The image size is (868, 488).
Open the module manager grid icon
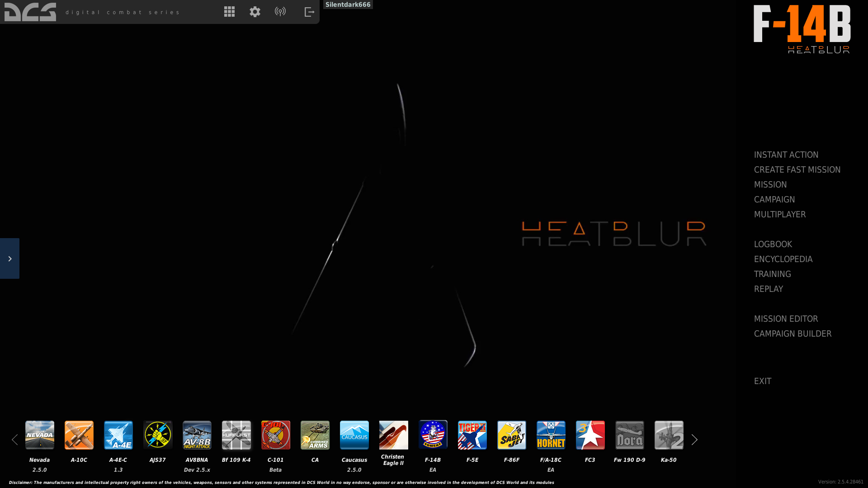(x=229, y=12)
